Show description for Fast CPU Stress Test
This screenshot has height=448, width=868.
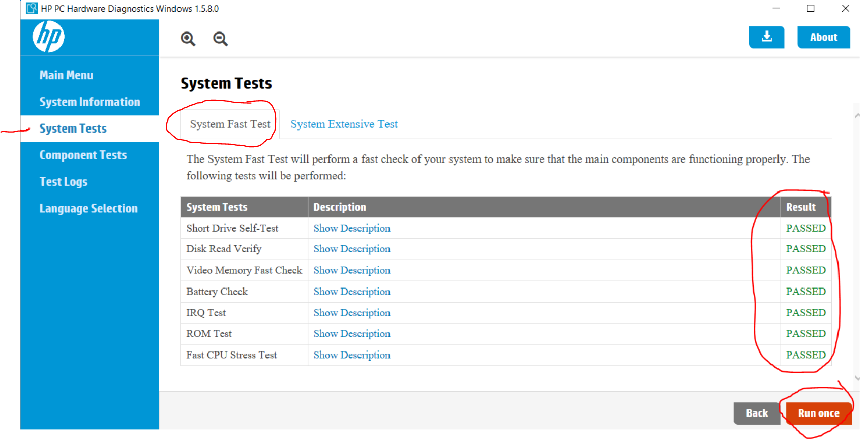click(x=352, y=356)
